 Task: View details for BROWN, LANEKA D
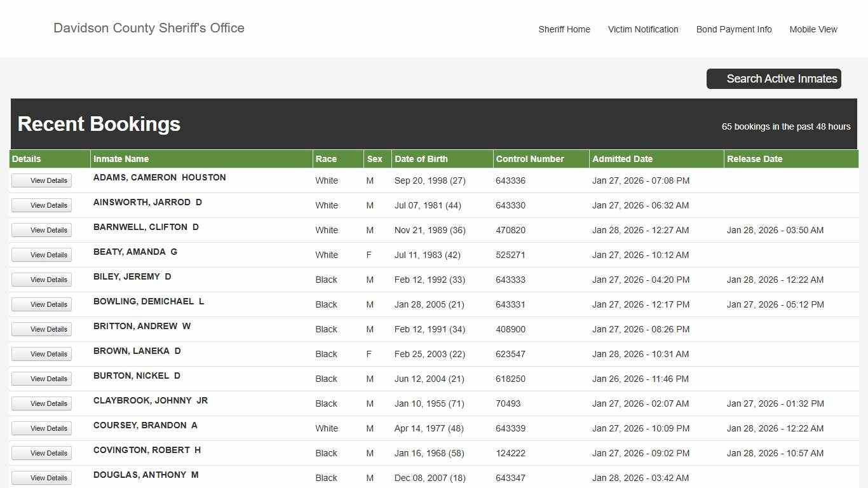(x=41, y=354)
